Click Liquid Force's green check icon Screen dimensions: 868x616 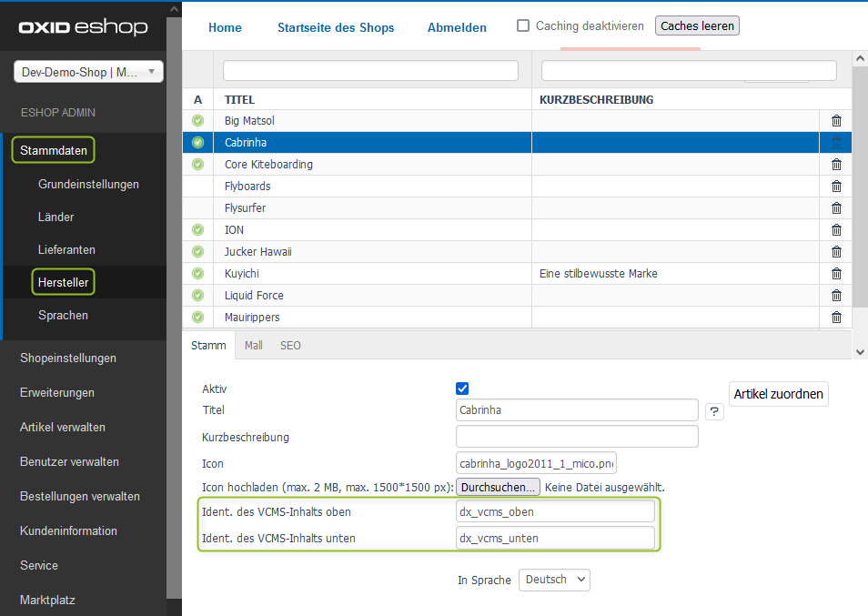tap(197, 296)
